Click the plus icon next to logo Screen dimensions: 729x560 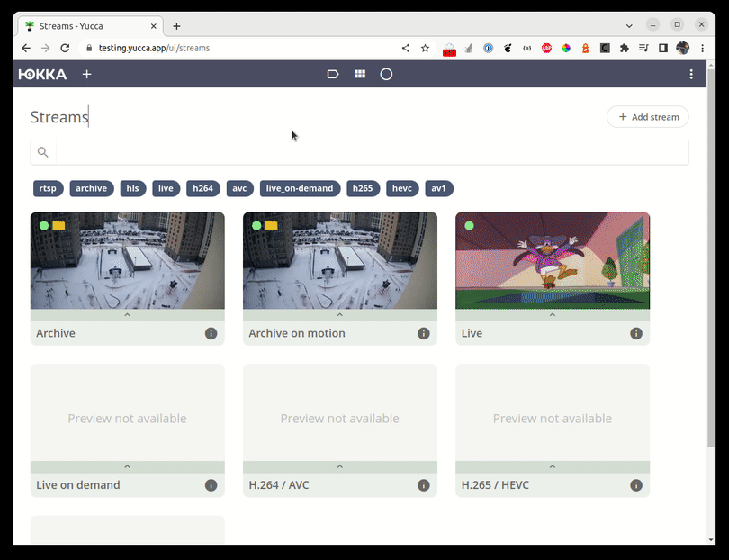pos(87,75)
